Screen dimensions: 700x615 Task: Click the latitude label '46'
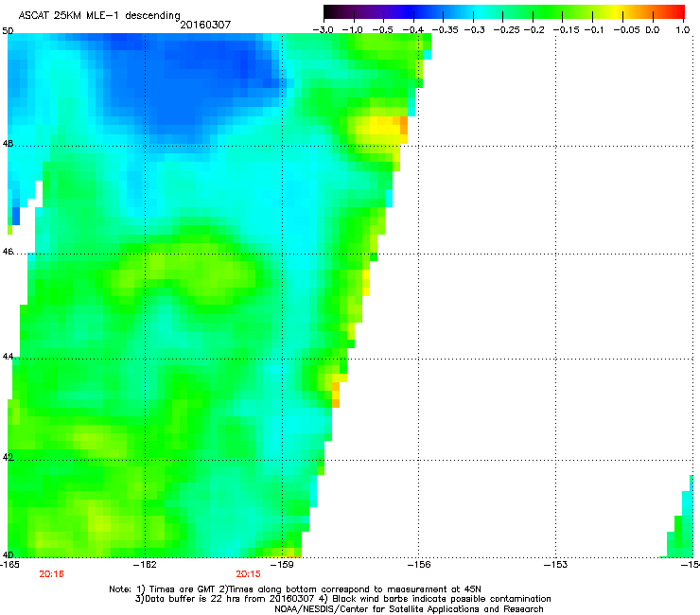[8, 252]
